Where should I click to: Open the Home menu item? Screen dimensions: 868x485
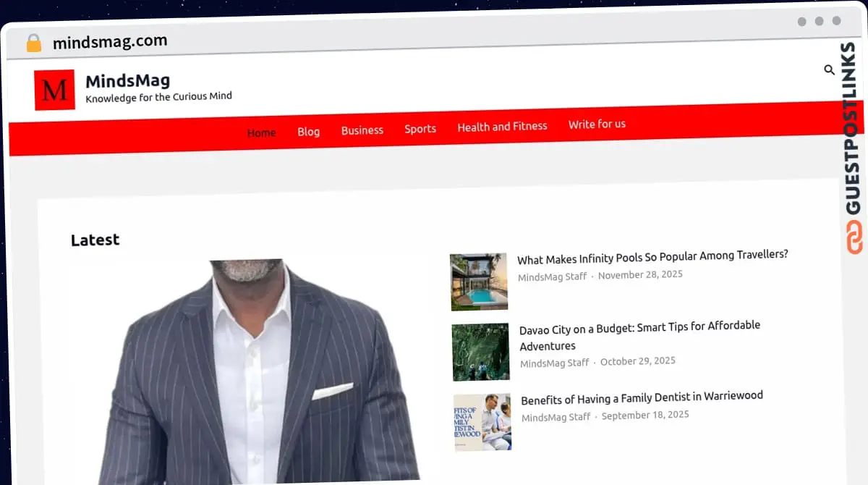coord(261,133)
